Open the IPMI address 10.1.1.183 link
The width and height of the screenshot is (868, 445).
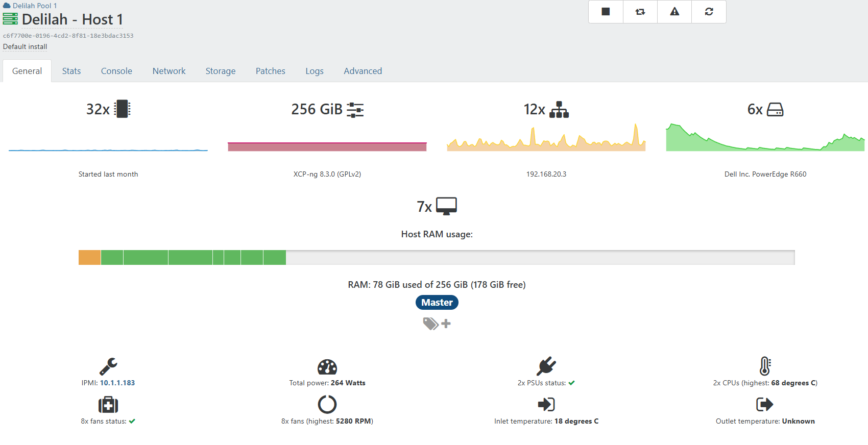tap(117, 383)
